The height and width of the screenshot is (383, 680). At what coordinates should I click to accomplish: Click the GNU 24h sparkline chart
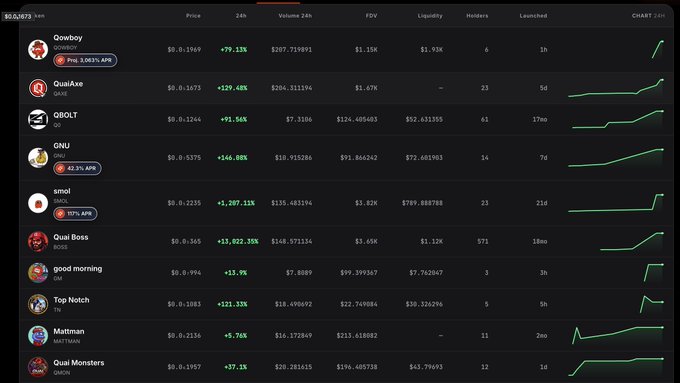(x=616, y=157)
